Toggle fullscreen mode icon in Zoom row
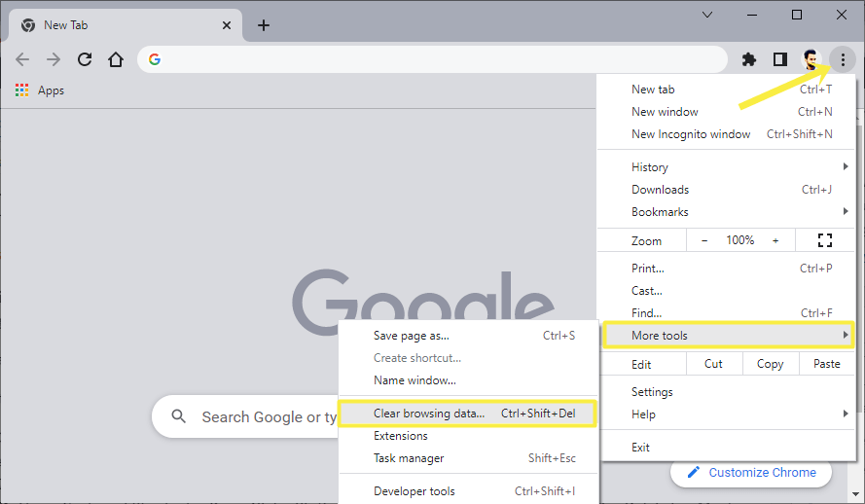865x504 pixels. click(x=825, y=240)
